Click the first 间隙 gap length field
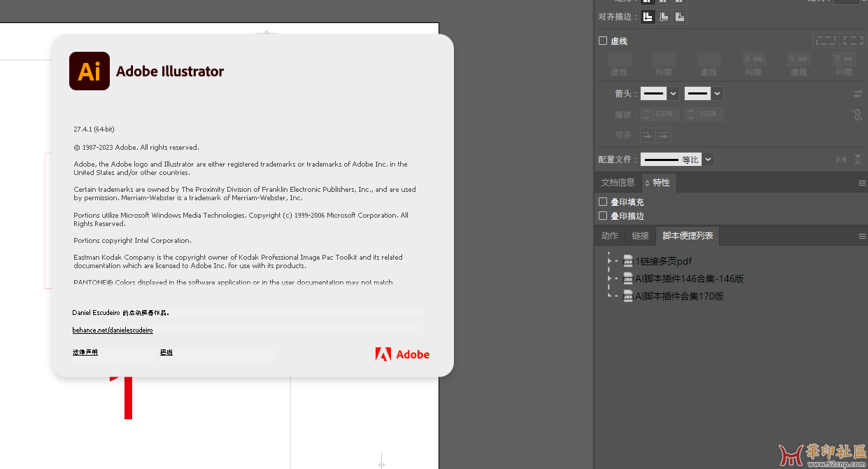Image resolution: width=868 pixels, height=469 pixels. pos(664,59)
